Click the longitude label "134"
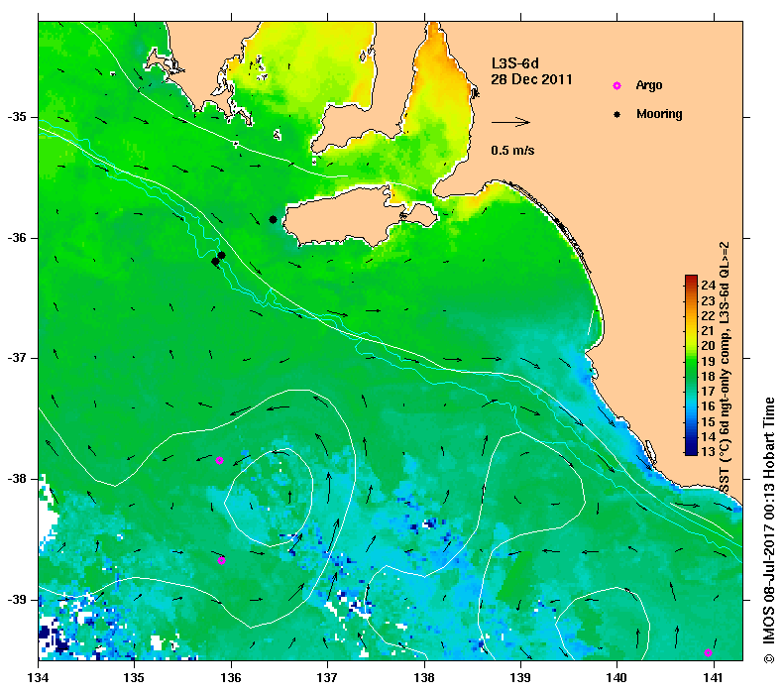Viewport: 784px width, 694px height. click(38, 678)
